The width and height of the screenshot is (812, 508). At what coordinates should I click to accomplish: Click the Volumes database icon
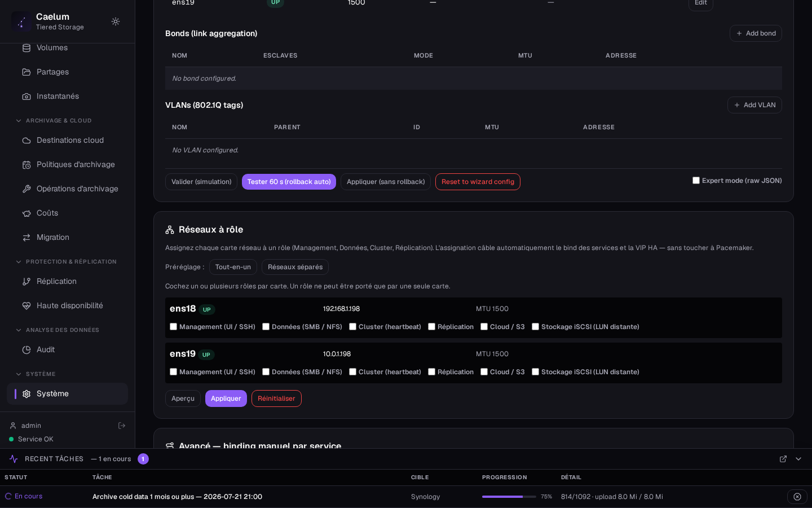tap(27, 48)
